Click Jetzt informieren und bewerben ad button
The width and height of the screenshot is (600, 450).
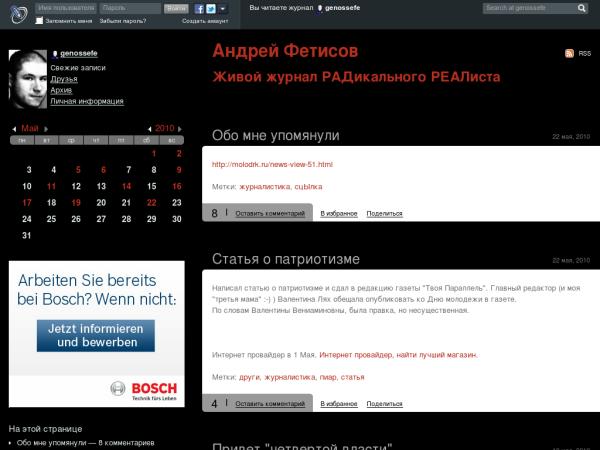point(96,336)
